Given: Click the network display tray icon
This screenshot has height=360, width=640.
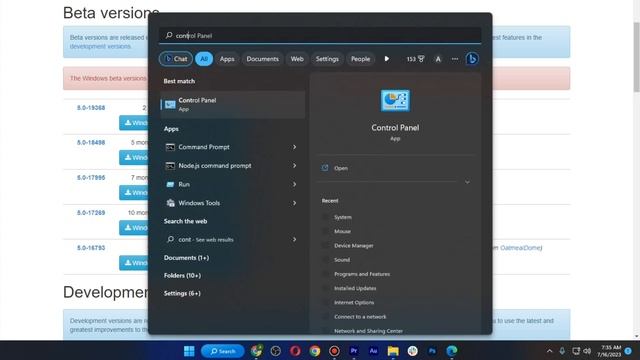Looking at the screenshot, I should (576, 351).
